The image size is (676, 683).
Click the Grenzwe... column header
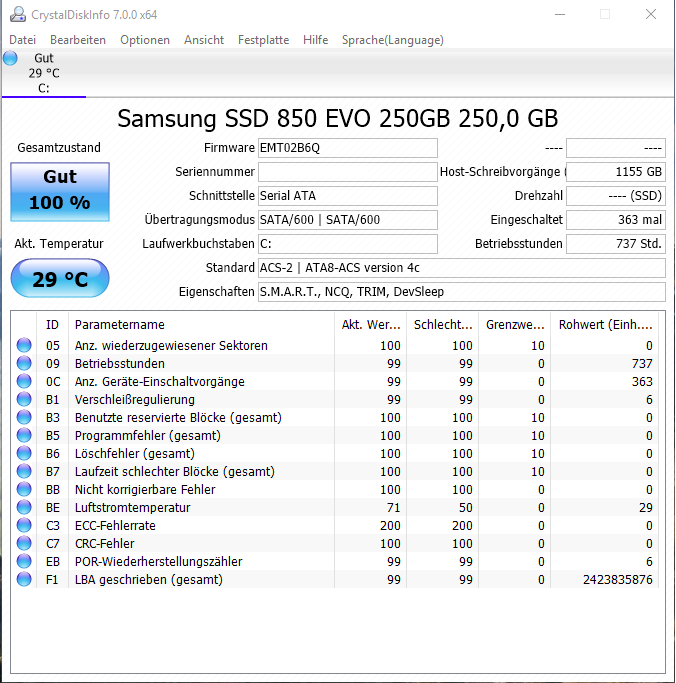point(515,325)
